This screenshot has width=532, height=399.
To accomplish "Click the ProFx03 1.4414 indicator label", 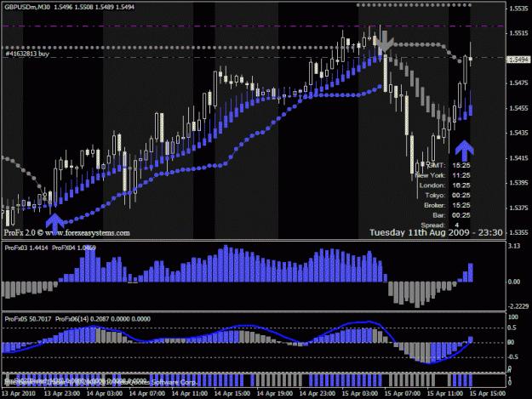I will 26,248.
